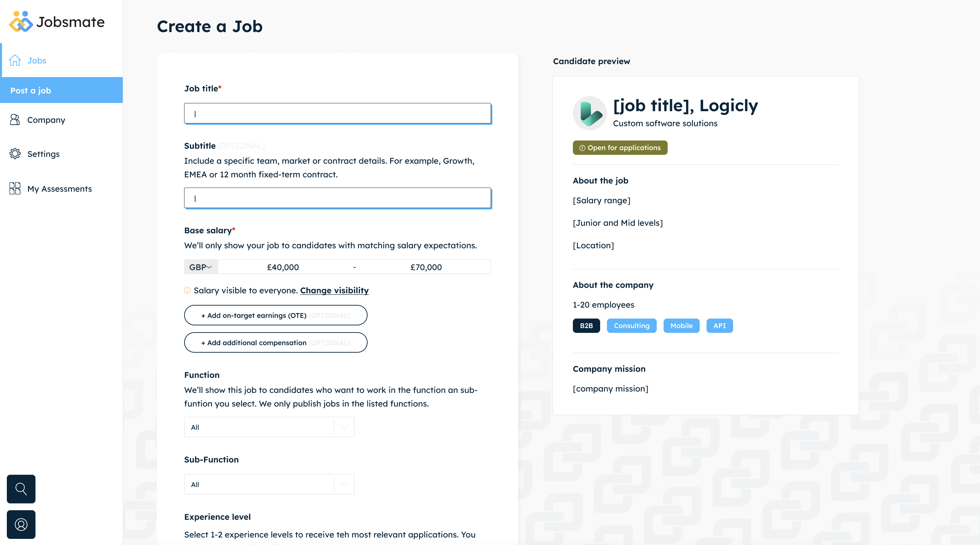Click the Jobsmate logo icon

pyautogui.click(x=21, y=22)
